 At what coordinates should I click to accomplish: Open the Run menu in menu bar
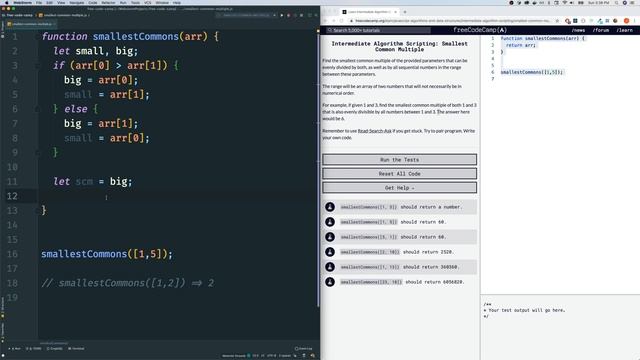click(x=123, y=2)
